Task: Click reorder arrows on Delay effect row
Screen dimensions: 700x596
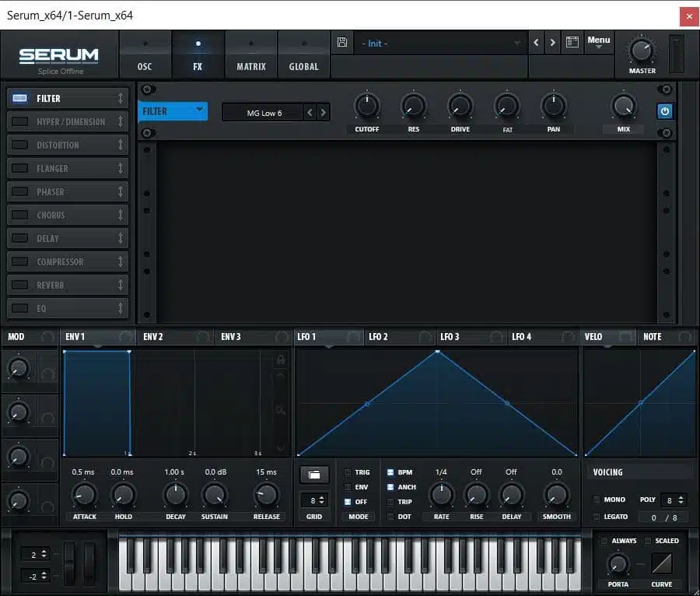Action: (121, 238)
